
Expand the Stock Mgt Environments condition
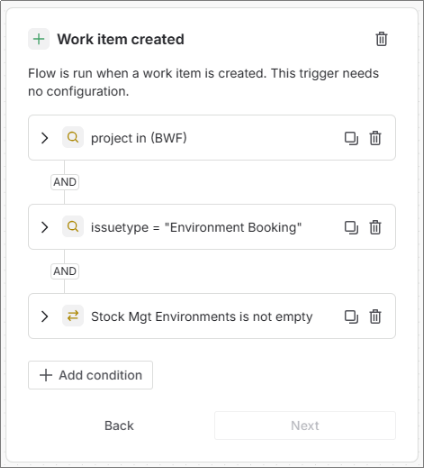[x=44, y=316]
